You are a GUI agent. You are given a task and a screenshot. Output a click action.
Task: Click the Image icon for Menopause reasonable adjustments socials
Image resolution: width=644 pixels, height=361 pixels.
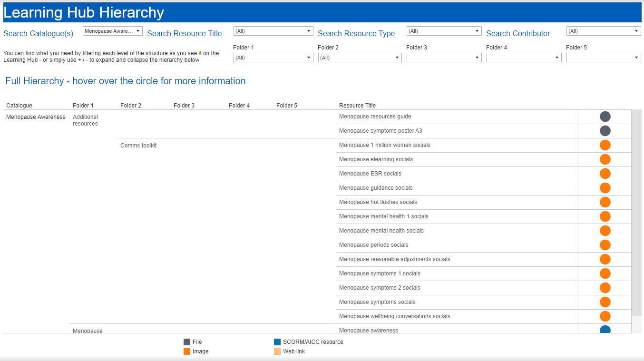(x=604, y=259)
